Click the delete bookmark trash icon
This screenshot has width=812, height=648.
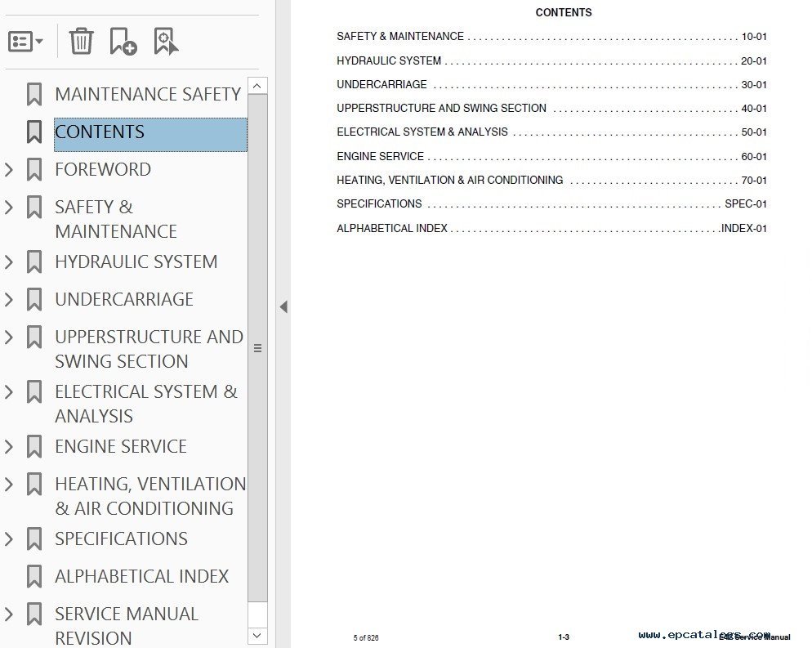(81, 41)
